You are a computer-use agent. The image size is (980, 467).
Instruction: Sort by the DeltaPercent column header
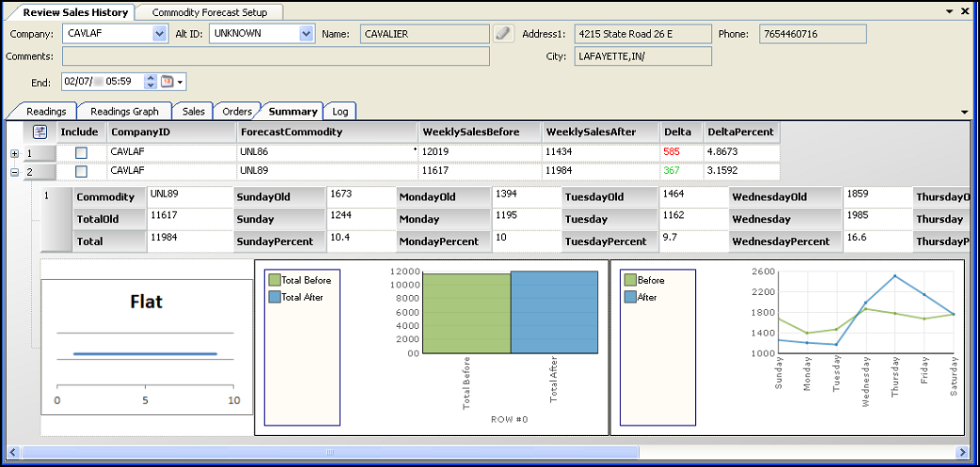741,132
